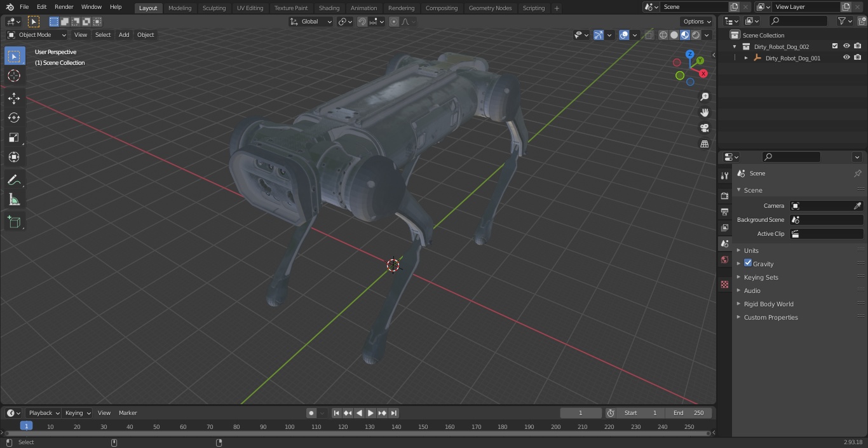Click the Blender logo menu icon
Viewport: 868px width, 448px height.
10,7
